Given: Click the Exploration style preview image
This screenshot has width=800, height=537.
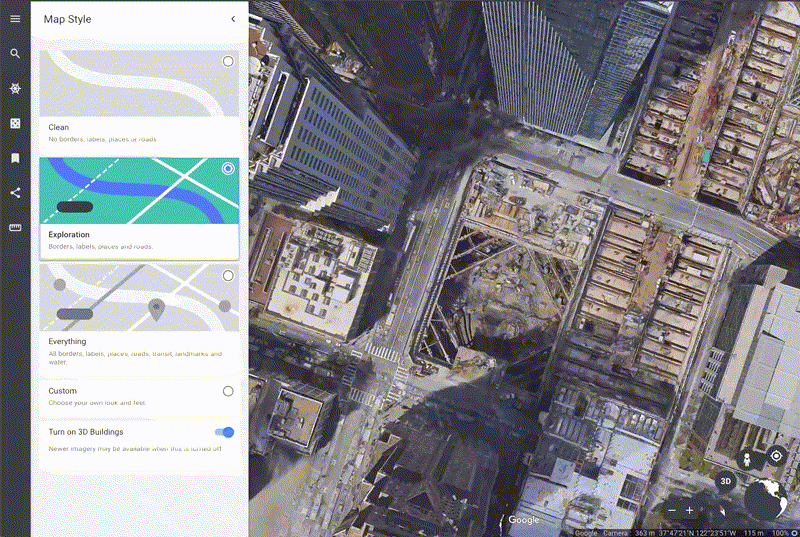Looking at the screenshot, I should click(139, 191).
